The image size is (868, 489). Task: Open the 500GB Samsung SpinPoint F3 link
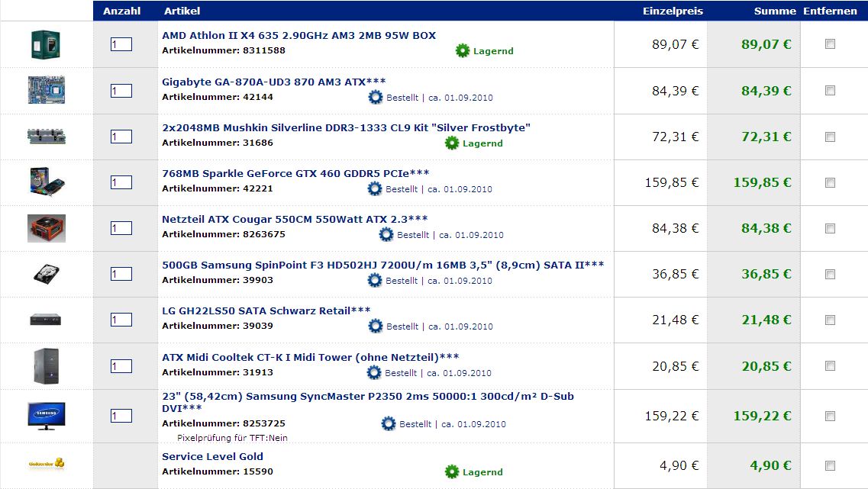(383, 265)
